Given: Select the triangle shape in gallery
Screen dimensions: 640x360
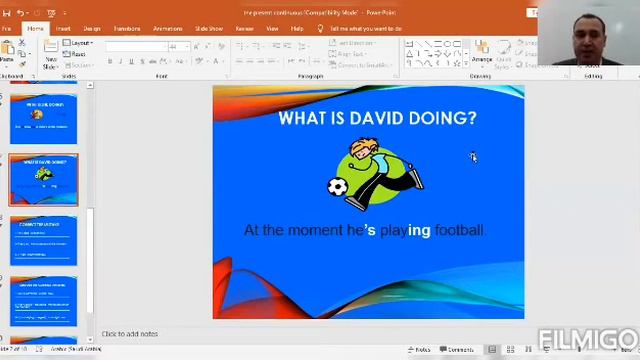Looking at the screenshot, I should pos(409,53).
